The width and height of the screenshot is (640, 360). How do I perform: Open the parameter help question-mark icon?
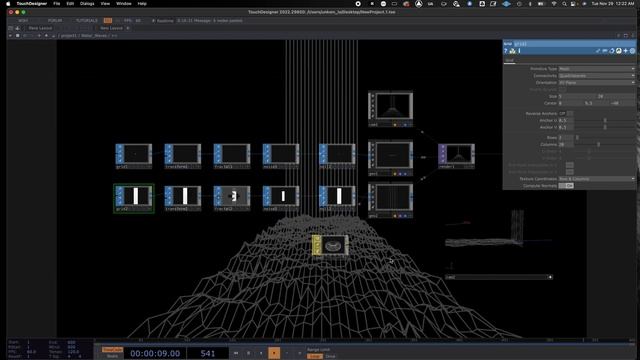506,51
